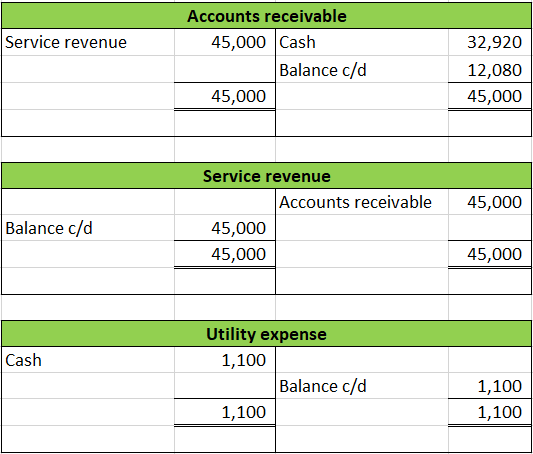Click Balance c/d in Accounts receivable table

[x=323, y=70]
